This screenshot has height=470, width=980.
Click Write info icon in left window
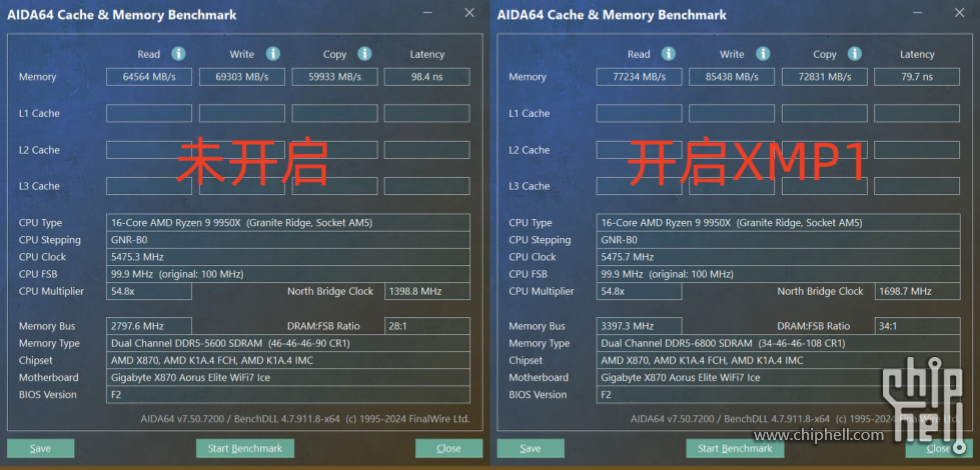(x=272, y=54)
